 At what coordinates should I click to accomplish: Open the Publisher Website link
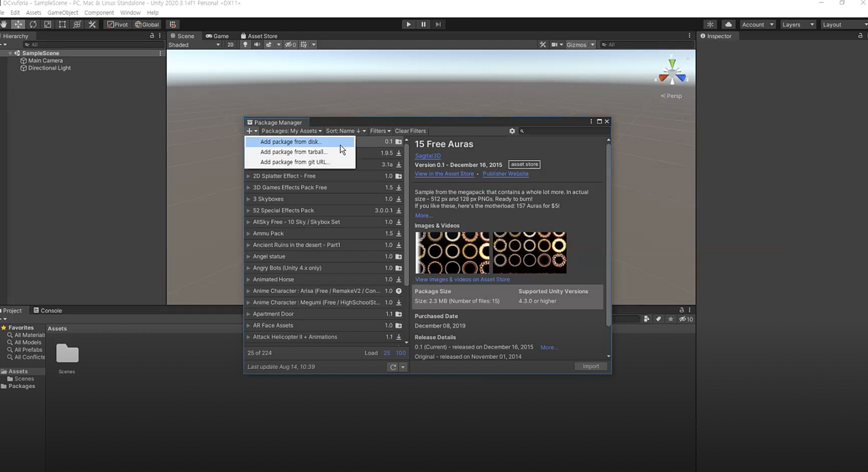[505, 174]
